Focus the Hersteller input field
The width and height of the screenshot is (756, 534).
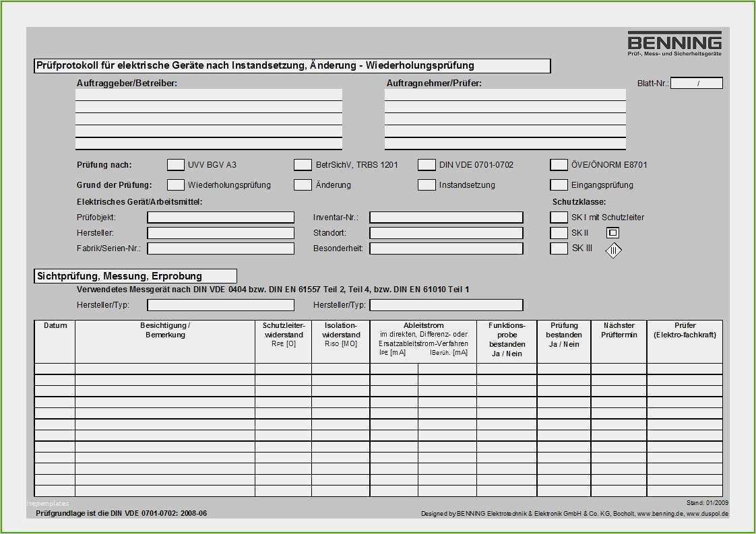[221, 233]
